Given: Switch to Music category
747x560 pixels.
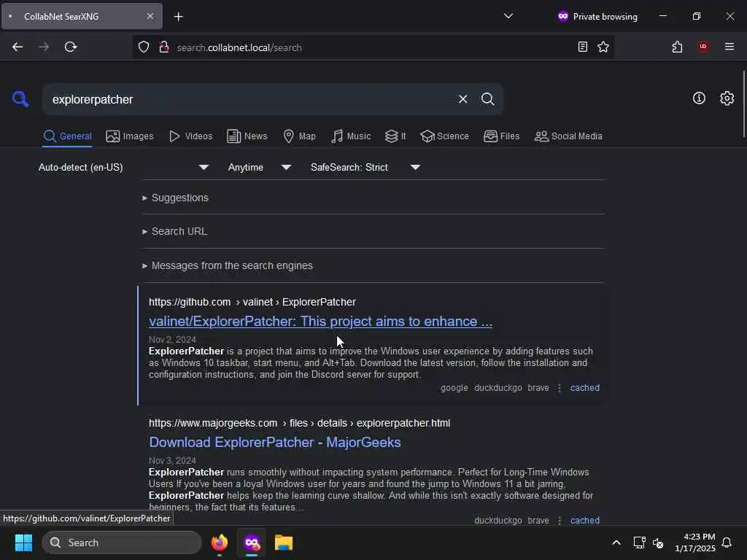Looking at the screenshot, I should [x=351, y=136].
